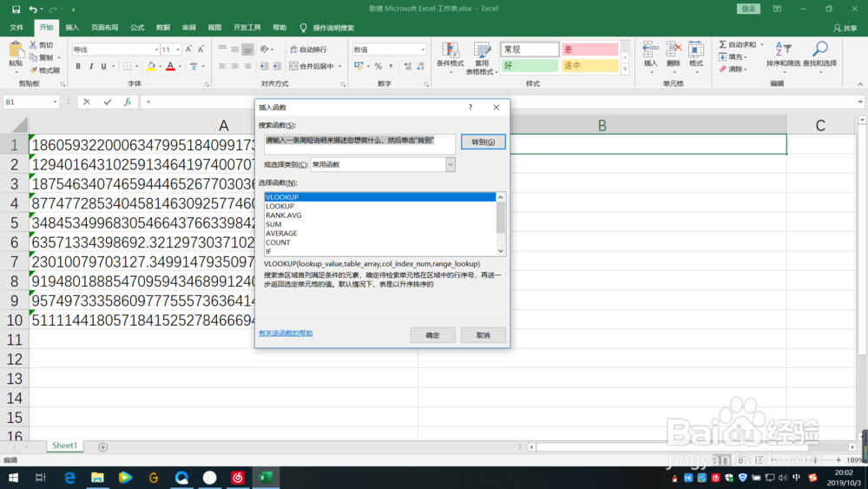Click the Login (登录) button
Screen dimensions: 868x489
pyautogui.click(x=748, y=9)
